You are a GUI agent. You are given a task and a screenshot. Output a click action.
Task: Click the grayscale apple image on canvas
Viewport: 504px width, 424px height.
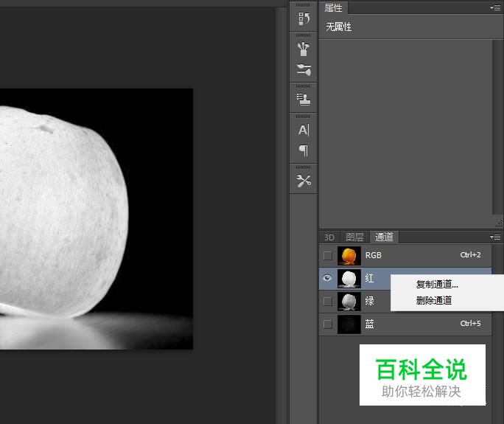tap(97, 219)
